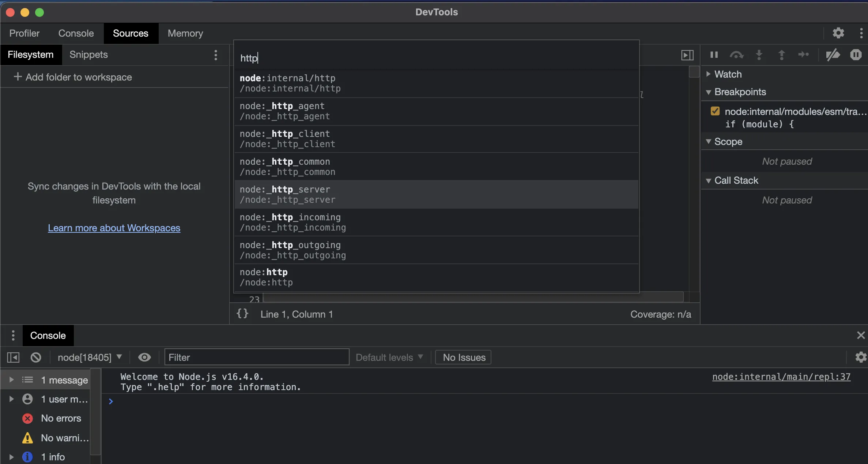
Task: Open the Snippets tab
Action: pos(88,55)
